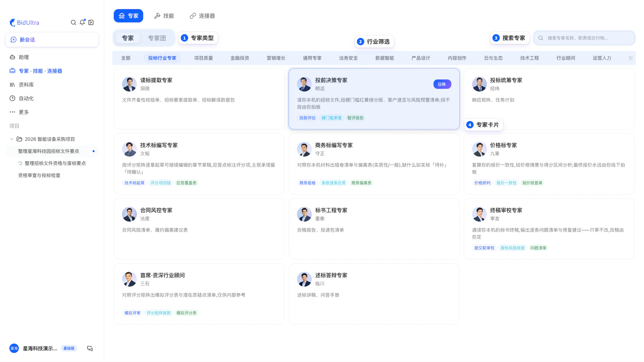Viewport: 644px width, 362px height.
Task: Click the device switch icon beside 基础版
Action: (x=90, y=349)
